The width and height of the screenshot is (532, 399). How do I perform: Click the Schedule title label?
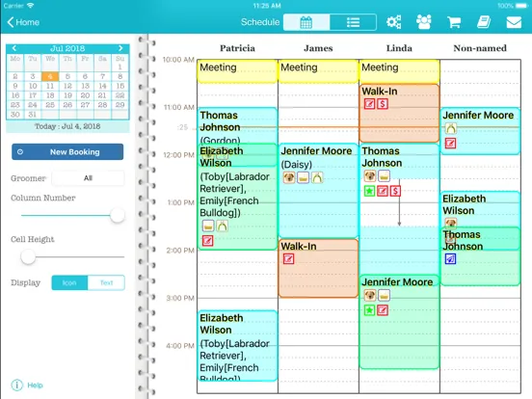pyautogui.click(x=260, y=22)
